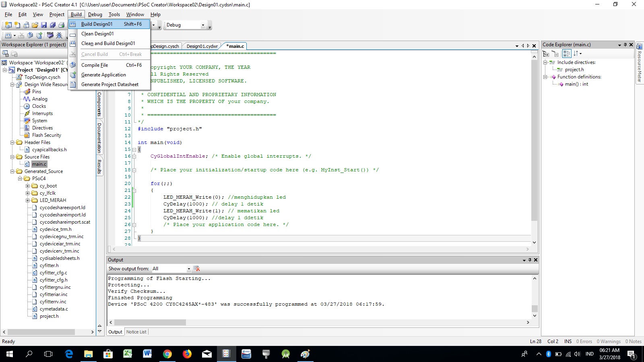Click the Clear Output icon
This screenshot has height=362, width=644.
[x=196, y=269]
